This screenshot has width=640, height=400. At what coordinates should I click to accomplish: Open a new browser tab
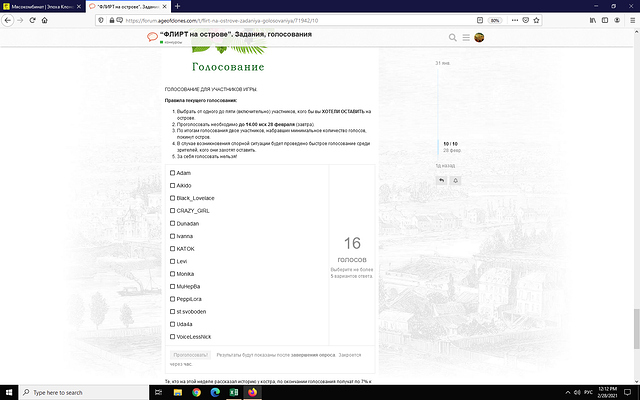177,6
